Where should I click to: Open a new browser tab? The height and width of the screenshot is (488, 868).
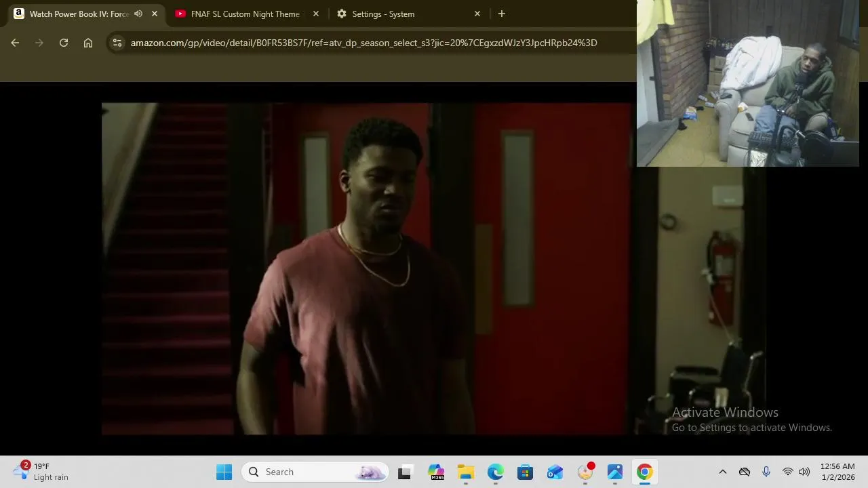click(502, 14)
